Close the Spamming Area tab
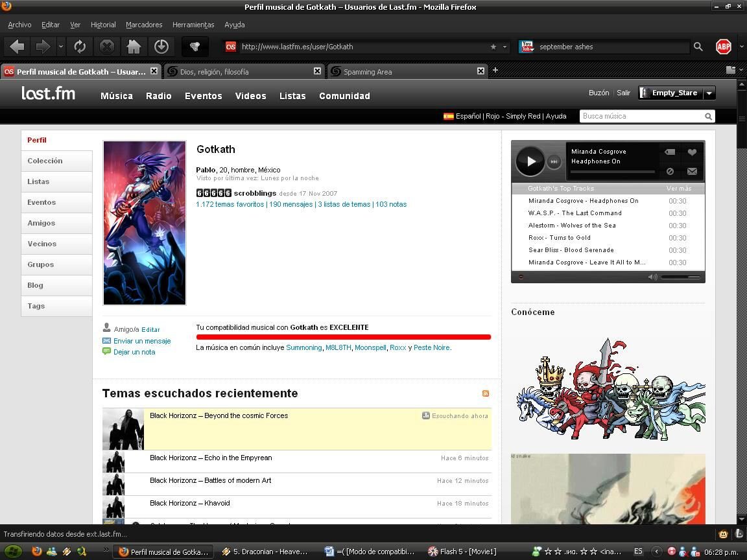The height and width of the screenshot is (560, 747). pyautogui.click(x=480, y=71)
